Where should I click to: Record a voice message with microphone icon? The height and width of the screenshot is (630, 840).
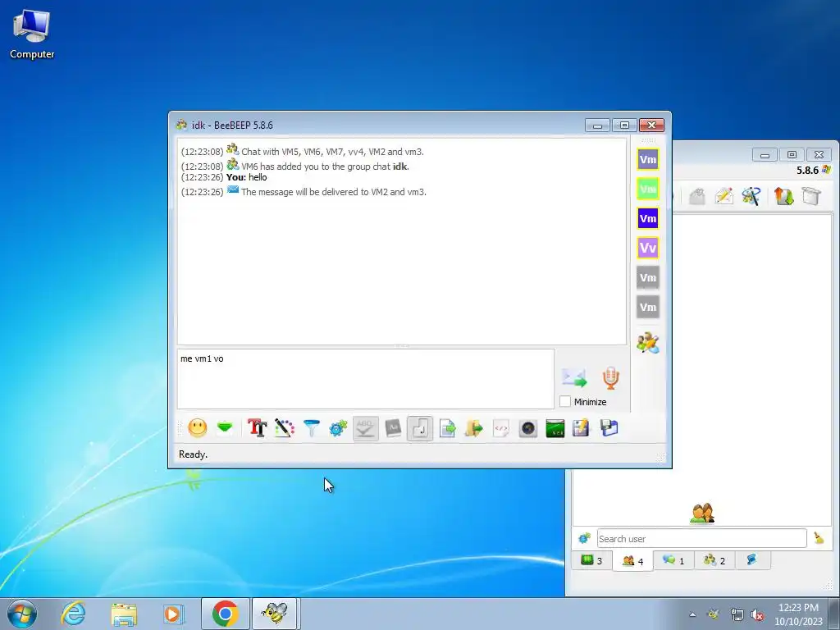(610, 377)
